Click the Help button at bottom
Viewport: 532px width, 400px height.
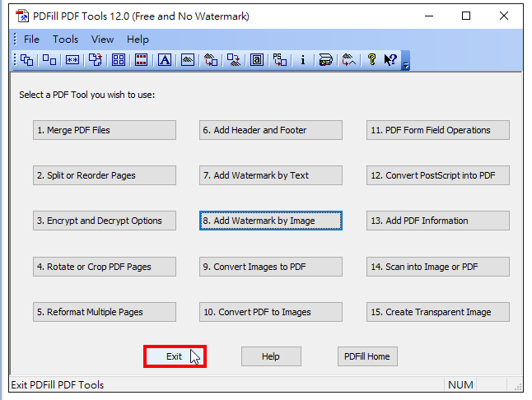[x=271, y=356]
